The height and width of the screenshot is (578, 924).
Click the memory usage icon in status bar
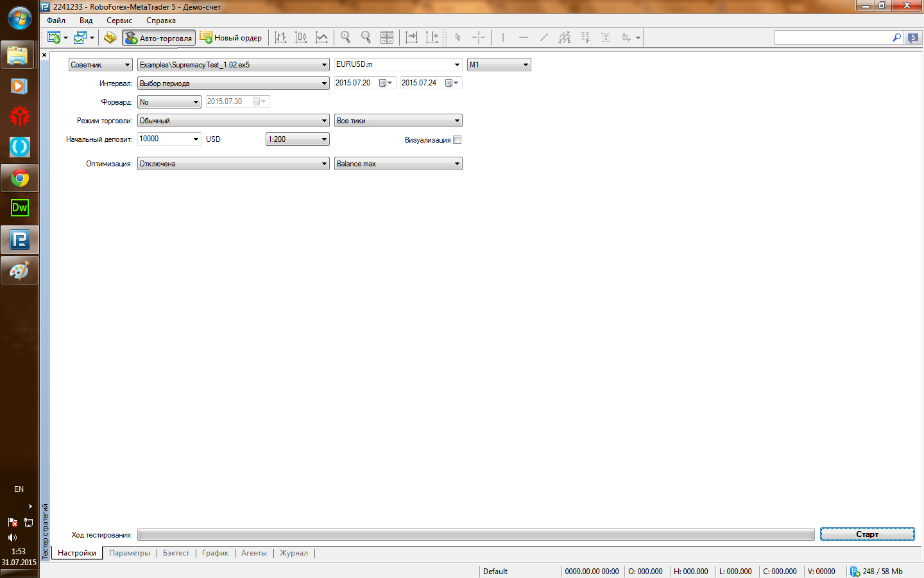[x=855, y=571]
